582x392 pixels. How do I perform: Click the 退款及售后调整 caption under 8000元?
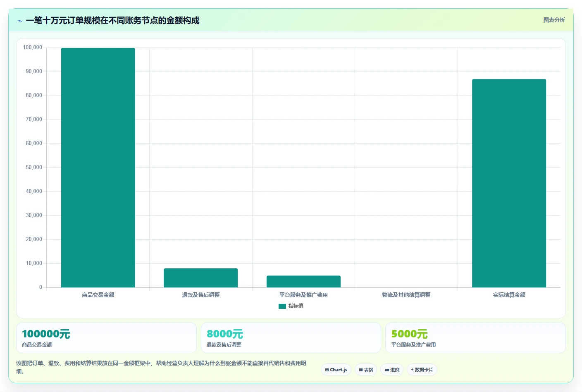pos(224,345)
